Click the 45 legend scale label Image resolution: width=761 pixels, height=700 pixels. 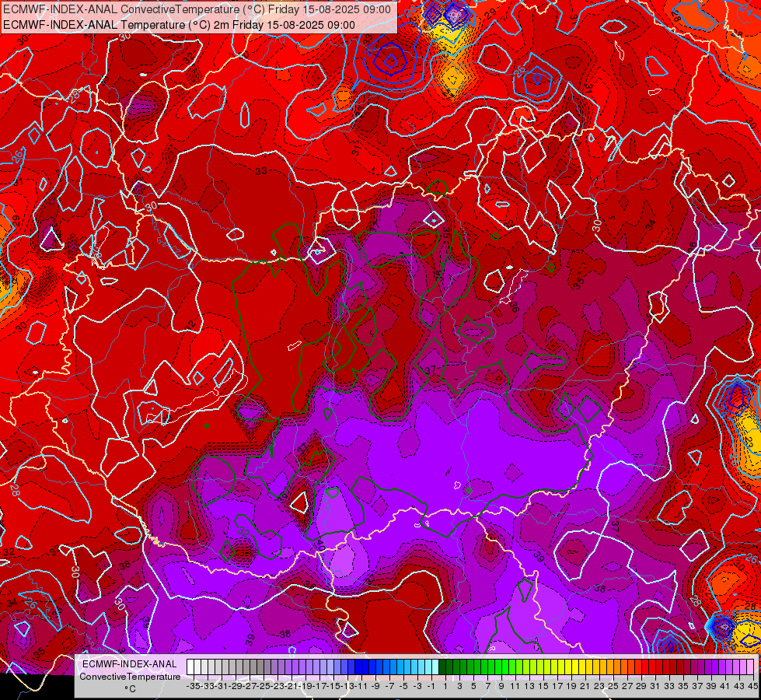[752, 686]
